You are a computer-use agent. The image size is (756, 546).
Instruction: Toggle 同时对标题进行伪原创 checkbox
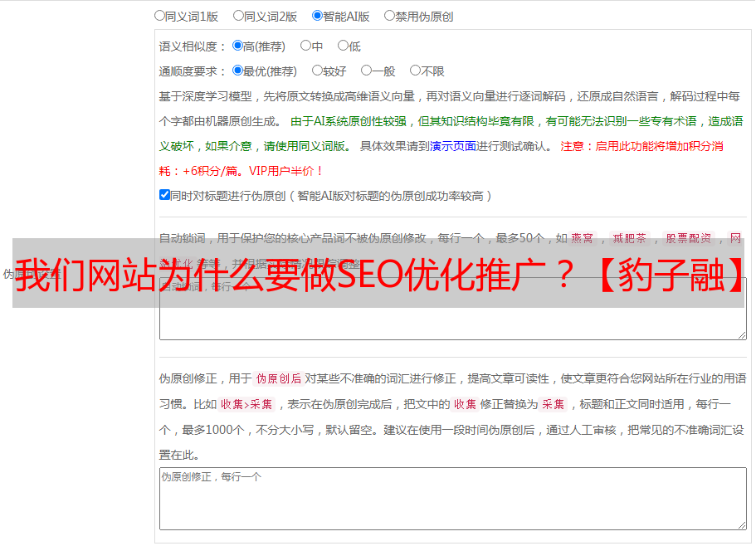[164, 195]
